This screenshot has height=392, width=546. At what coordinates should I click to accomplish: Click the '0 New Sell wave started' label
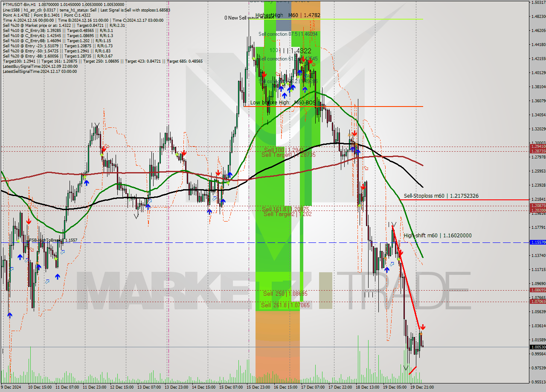pos(249,18)
